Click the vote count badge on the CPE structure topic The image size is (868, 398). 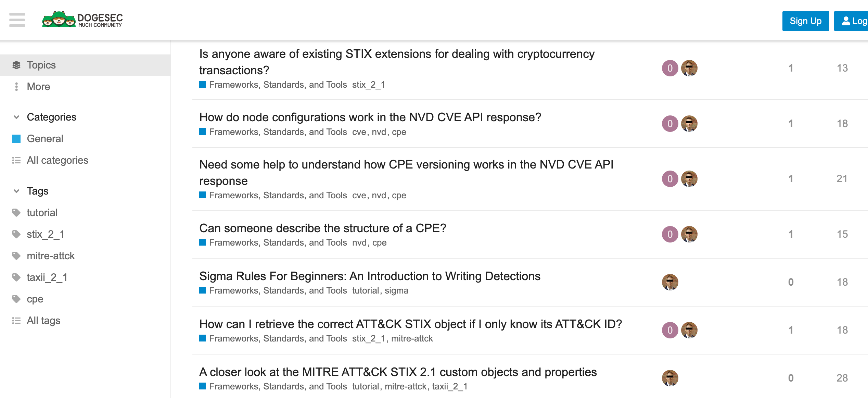pos(670,234)
